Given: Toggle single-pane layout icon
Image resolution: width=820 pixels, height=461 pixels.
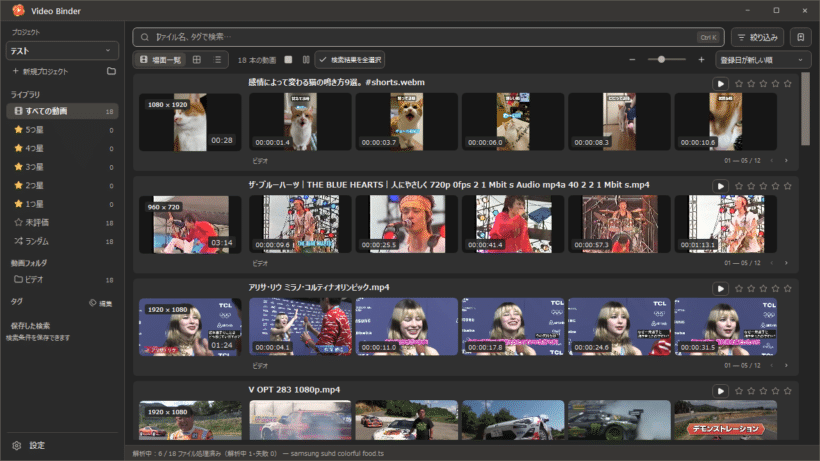Looking at the screenshot, I should pos(288,60).
